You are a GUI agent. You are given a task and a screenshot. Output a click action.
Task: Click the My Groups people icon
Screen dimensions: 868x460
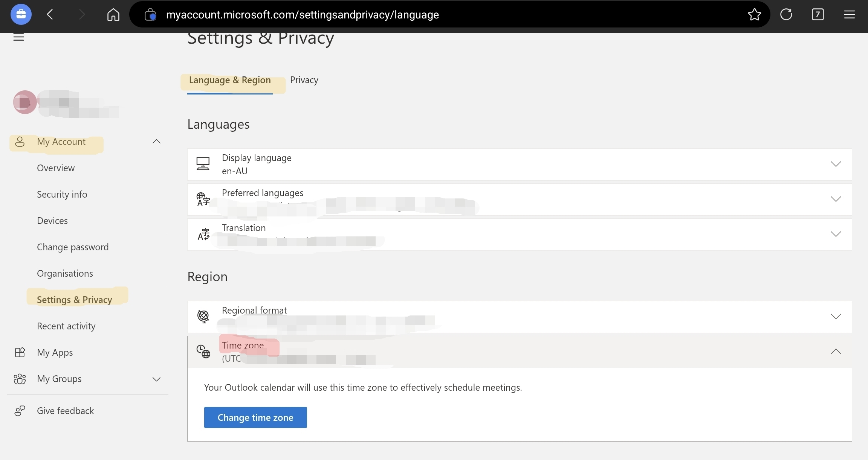click(x=20, y=379)
